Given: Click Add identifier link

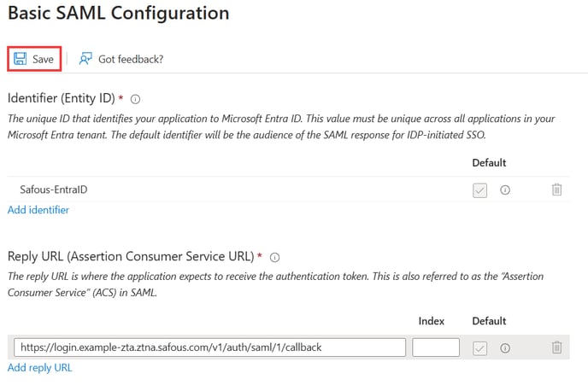Looking at the screenshot, I should pos(38,210).
